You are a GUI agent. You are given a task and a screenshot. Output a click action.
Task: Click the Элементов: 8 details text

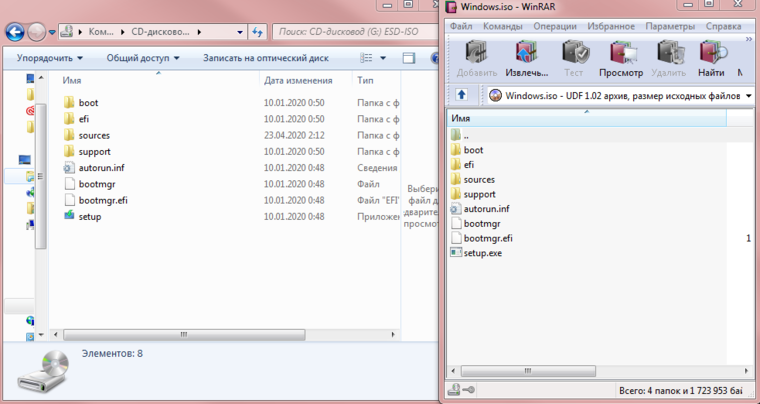point(112,353)
